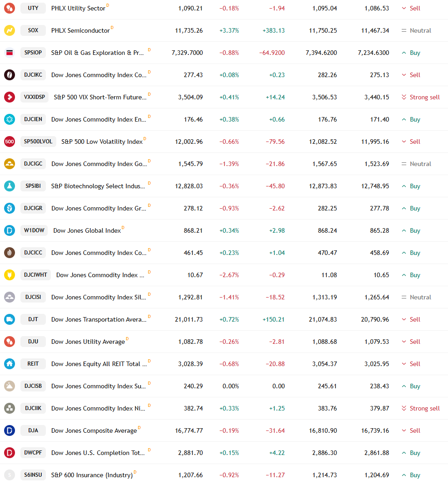Open S&P 600 Insurance (Industry) link
This screenshot has height=484, width=448.
click(x=92, y=475)
